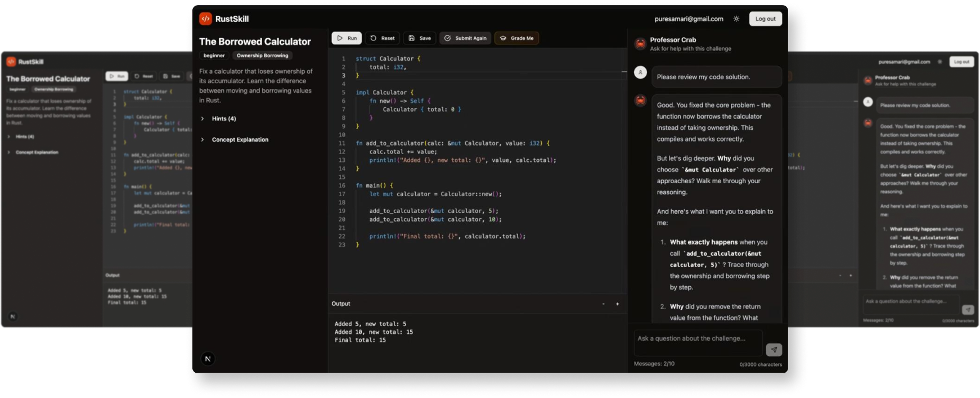Click the Next.js N badge icon

click(208, 359)
